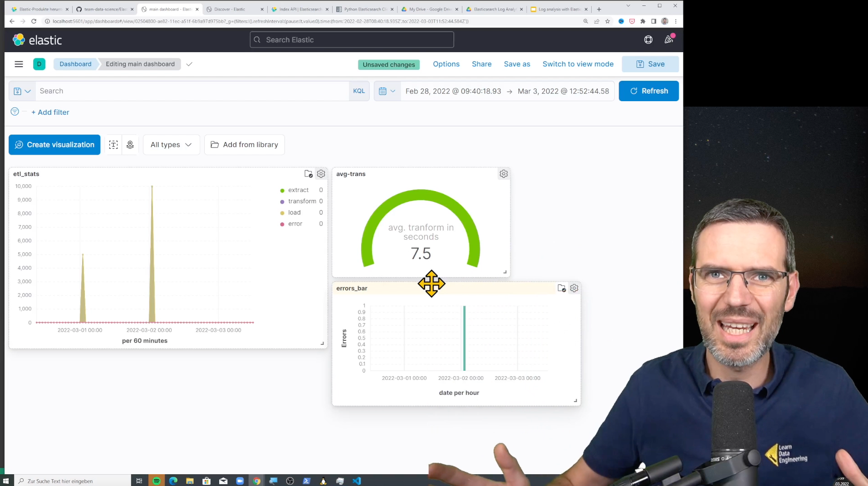Click the Refresh button
Viewport: 868px width, 486px height.
pyautogui.click(x=649, y=91)
